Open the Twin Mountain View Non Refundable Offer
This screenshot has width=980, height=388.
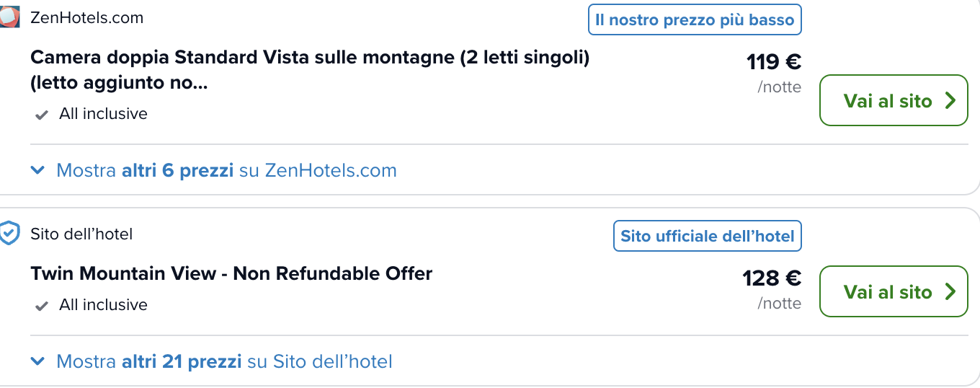pos(231,274)
